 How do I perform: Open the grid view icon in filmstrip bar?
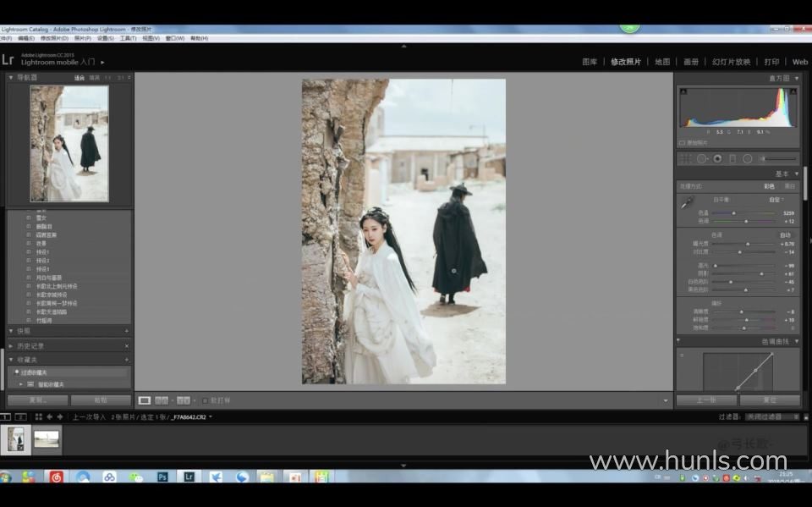[38, 416]
